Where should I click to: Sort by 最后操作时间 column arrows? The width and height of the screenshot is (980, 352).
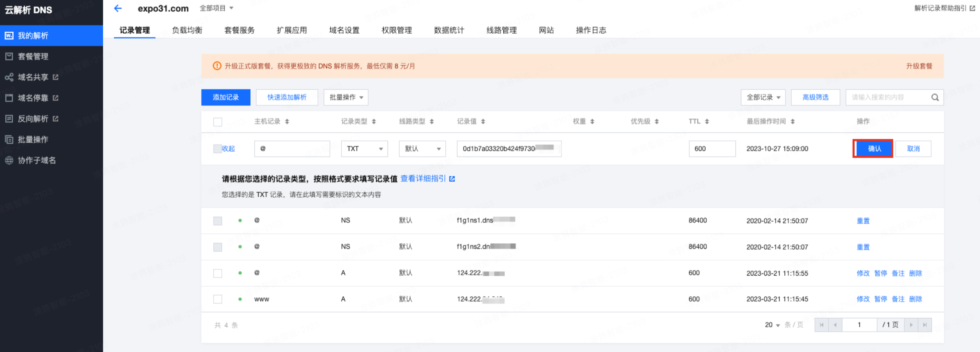(793, 122)
